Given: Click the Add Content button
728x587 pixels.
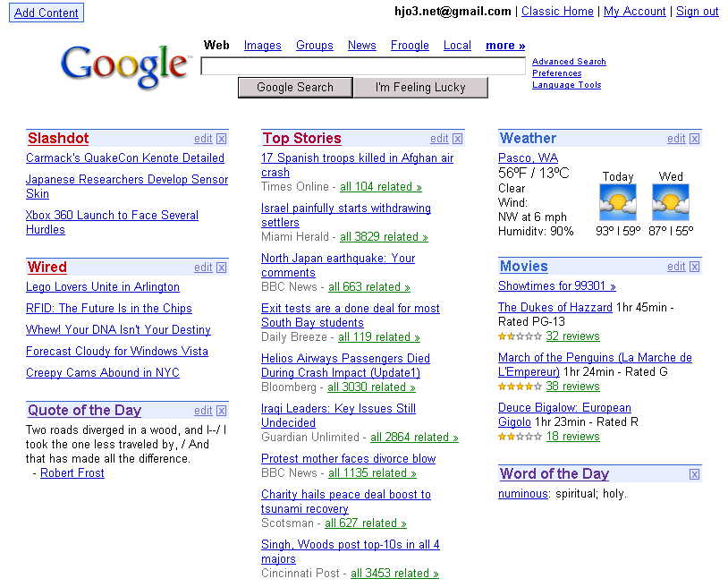Looking at the screenshot, I should click(47, 13).
